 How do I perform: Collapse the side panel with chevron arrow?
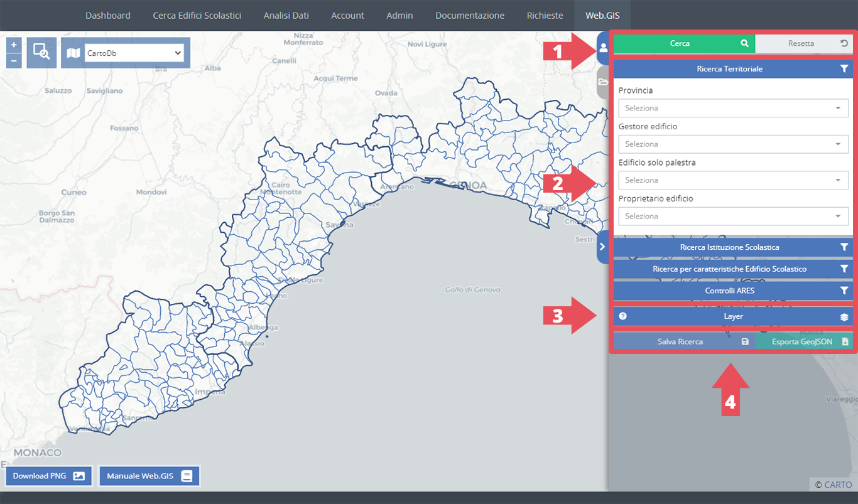tap(602, 247)
